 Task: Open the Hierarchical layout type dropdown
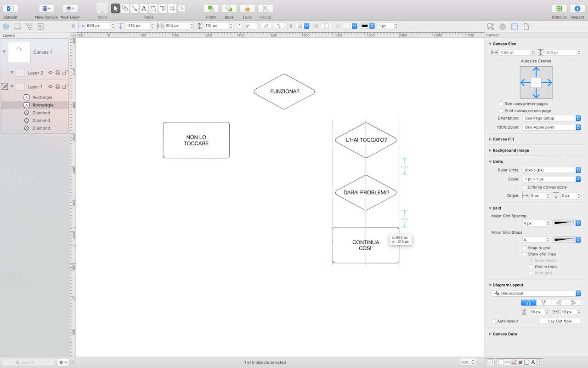pos(536,293)
